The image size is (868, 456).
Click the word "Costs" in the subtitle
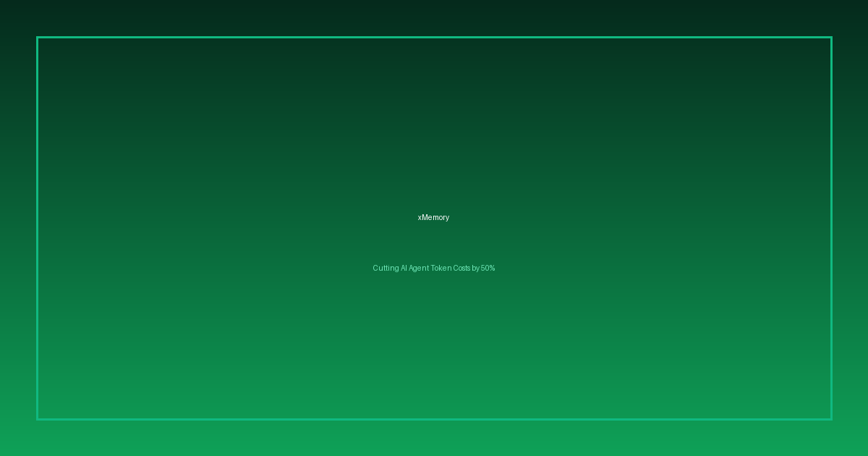point(461,268)
